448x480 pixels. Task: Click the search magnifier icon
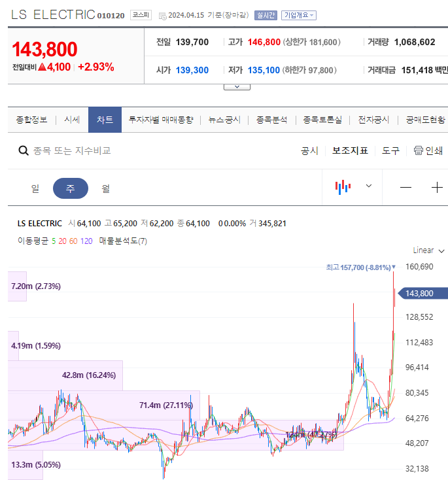pyautogui.click(x=24, y=150)
